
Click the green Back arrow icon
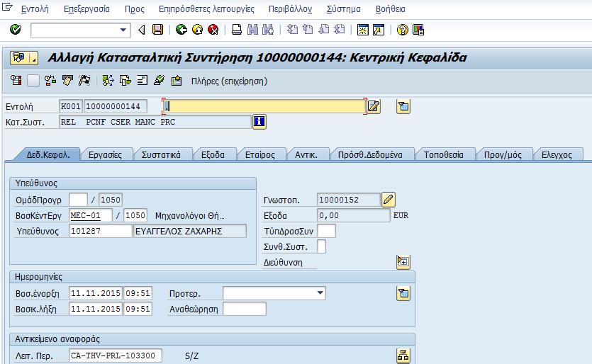pos(181,30)
